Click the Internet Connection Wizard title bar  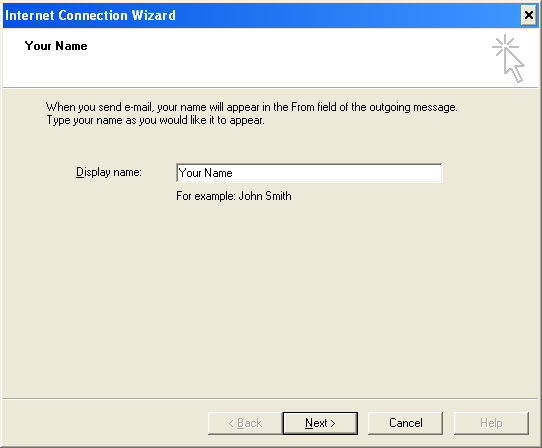click(261, 16)
